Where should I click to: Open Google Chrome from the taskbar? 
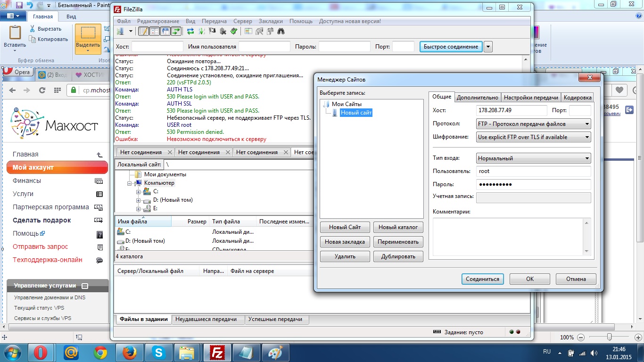pos(99,353)
